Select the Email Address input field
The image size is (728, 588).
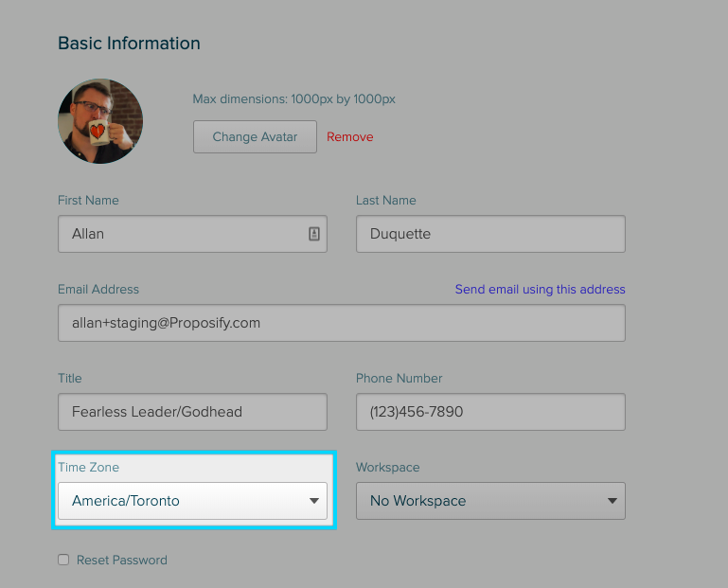(x=342, y=323)
